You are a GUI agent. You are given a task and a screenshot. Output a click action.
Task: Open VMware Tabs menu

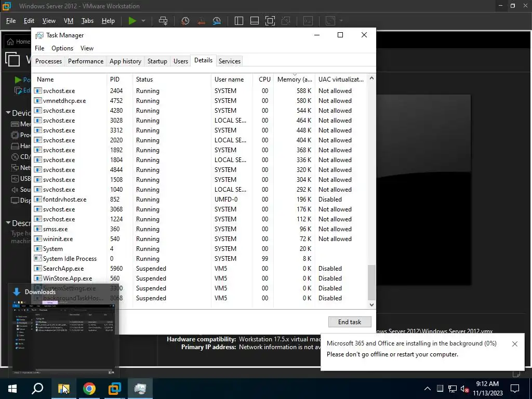tap(87, 21)
